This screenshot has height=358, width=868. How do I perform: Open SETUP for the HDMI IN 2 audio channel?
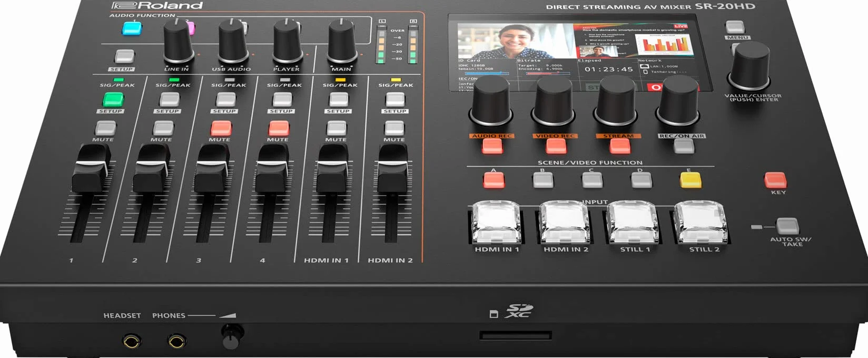[395, 99]
